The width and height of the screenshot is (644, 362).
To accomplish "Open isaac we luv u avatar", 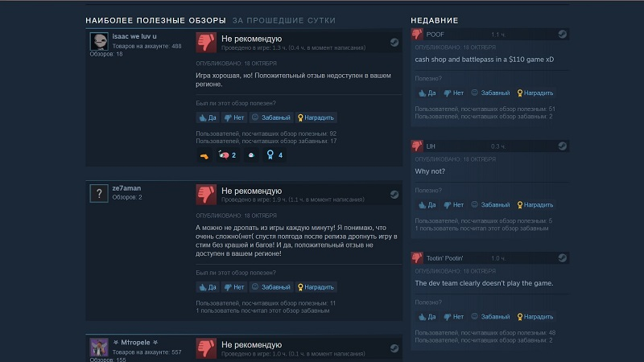I will pos(99,42).
